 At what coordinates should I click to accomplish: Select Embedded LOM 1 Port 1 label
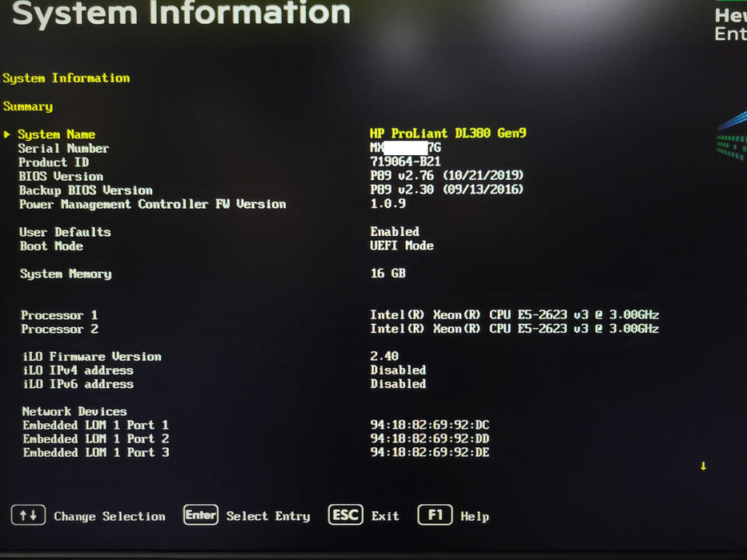[95, 425]
